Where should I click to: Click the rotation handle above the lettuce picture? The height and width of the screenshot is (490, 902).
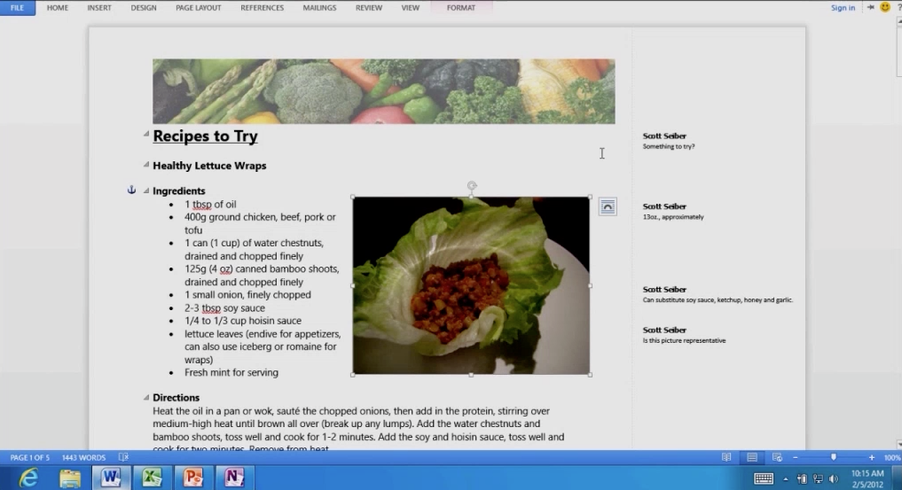[x=472, y=186]
